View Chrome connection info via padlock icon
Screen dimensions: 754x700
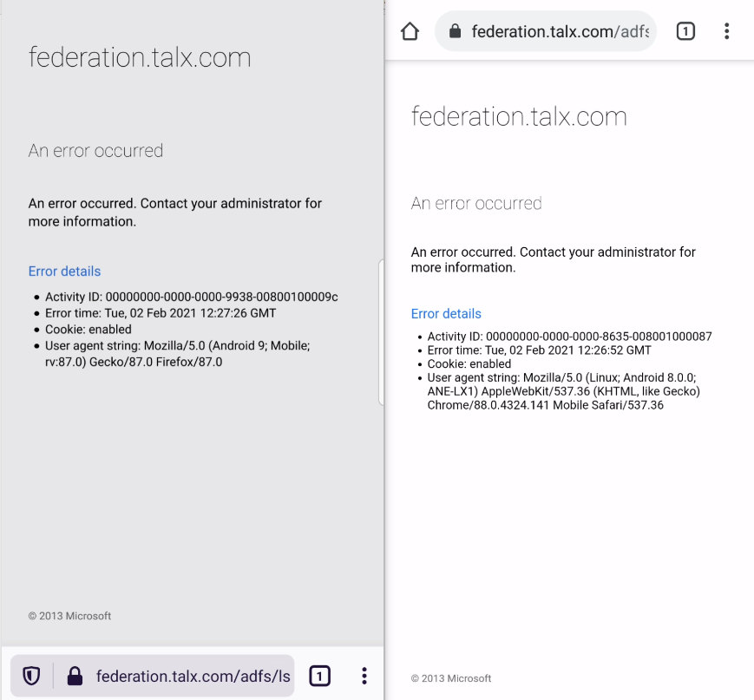[x=455, y=31]
